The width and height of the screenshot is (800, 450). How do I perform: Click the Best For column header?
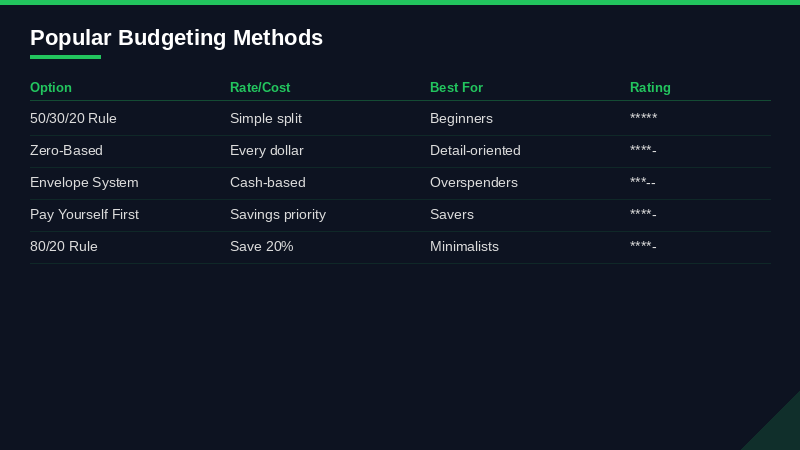pos(456,88)
